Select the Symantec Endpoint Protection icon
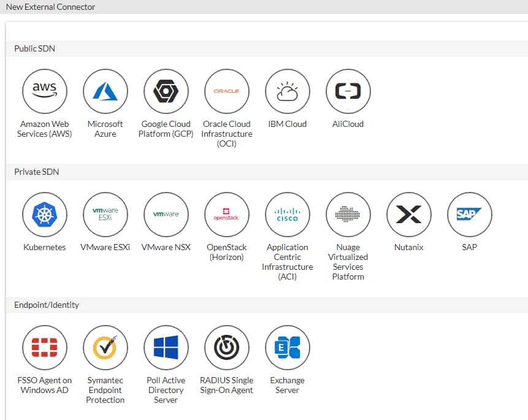 pos(105,348)
